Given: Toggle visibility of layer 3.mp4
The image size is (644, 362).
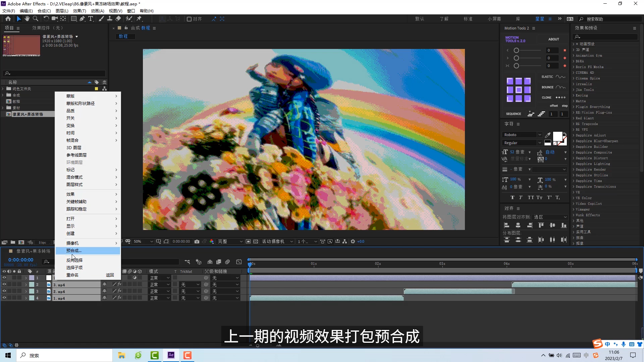Looking at the screenshot, I should tap(4, 285).
